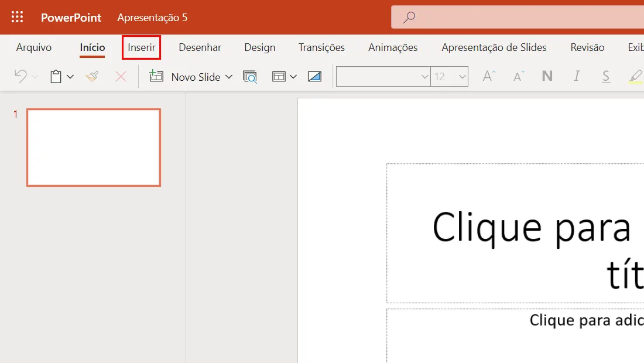Click the Undo arrow icon

[x=20, y=76]
